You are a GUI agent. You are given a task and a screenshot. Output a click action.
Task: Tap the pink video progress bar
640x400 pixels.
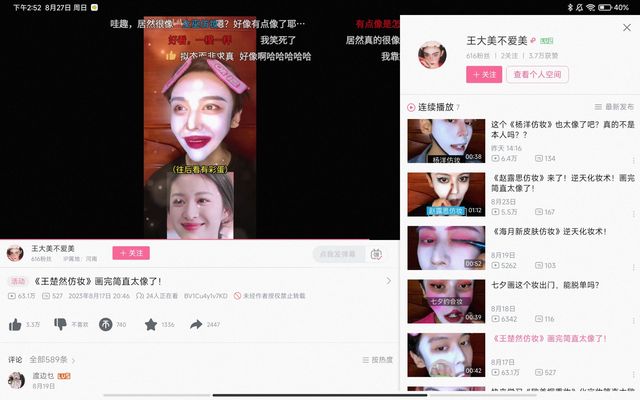184,239
